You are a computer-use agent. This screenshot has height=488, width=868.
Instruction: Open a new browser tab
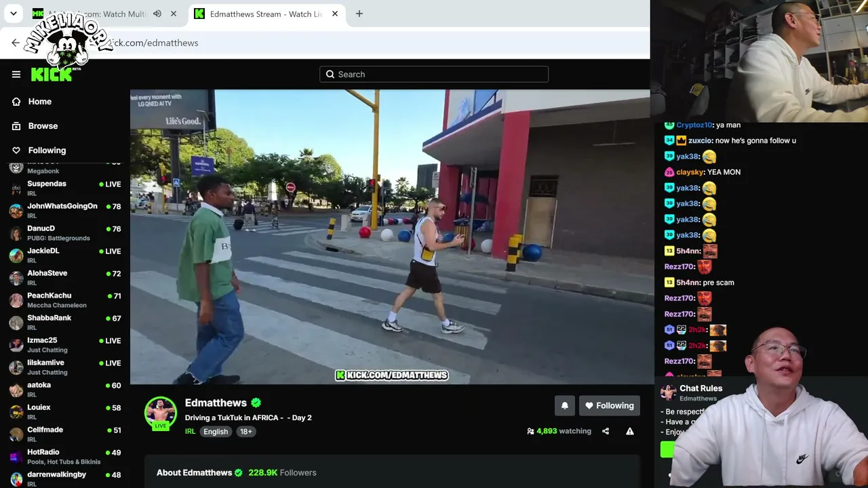click(359, 14)
